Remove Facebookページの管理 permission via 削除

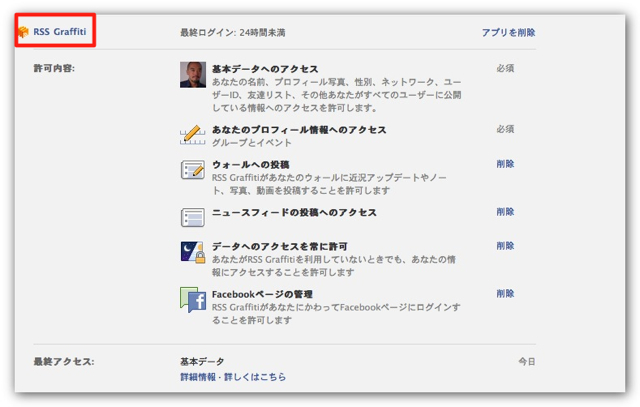click(505, 294)
